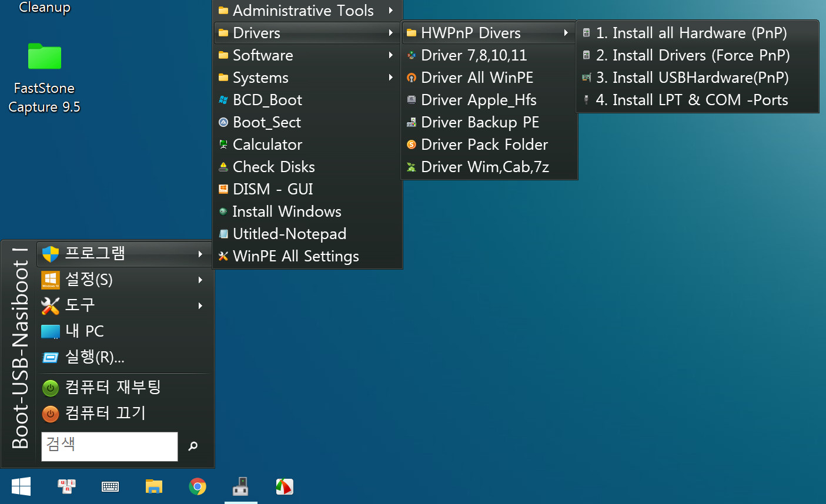Open the Administrative Tools folder entry

point(307,11)
